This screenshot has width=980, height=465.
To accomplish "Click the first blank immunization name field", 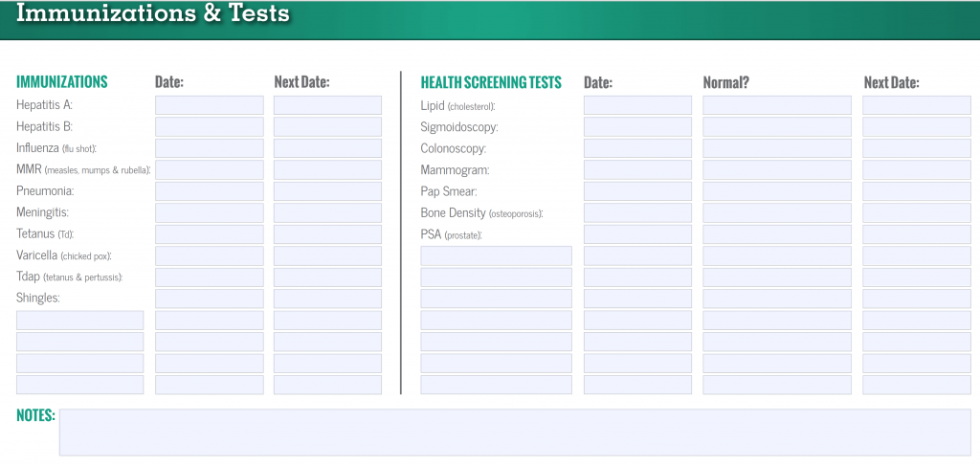I will pos(80,321).
